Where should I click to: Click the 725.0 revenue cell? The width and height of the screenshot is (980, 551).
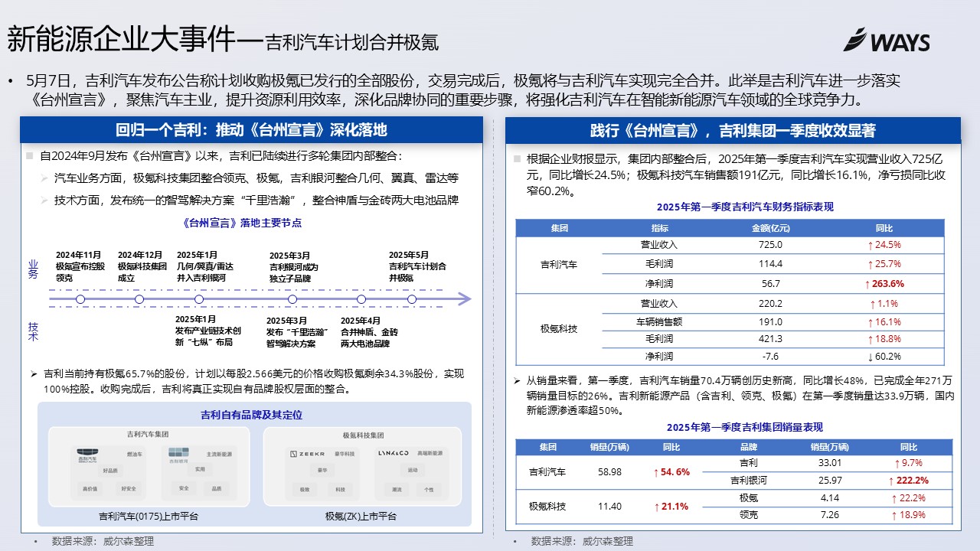pyautogui.click(x=770, y=245)
